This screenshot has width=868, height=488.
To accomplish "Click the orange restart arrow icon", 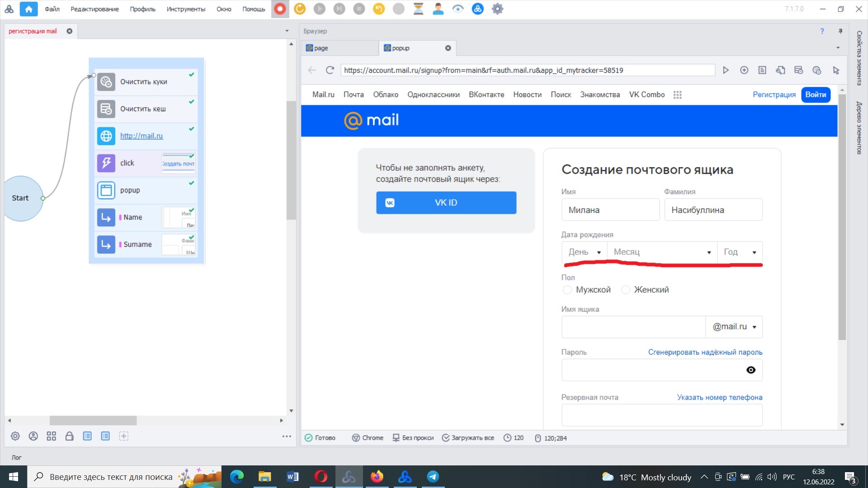I will tap(300, 9).
